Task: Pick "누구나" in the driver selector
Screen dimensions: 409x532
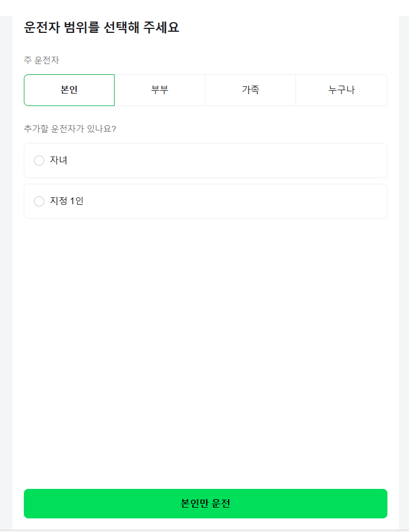Action: [x=341, y=90]
